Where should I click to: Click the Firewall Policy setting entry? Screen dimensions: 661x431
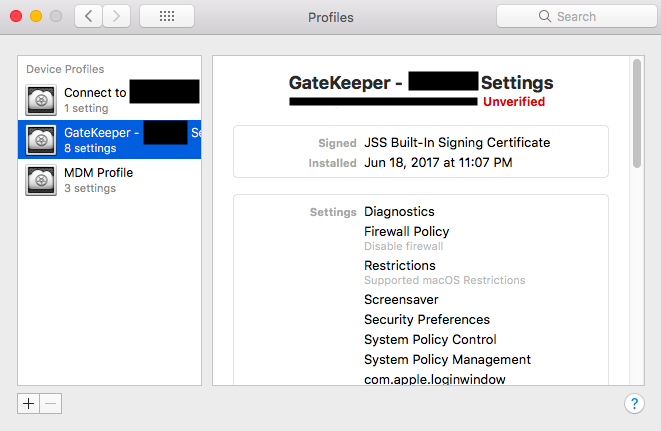click(406, 232)
